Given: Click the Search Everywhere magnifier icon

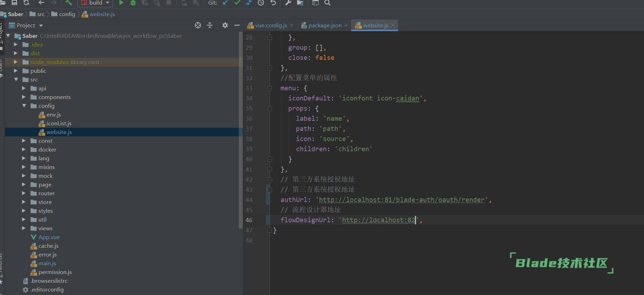Looking at the screenshot, I should 327,3.
